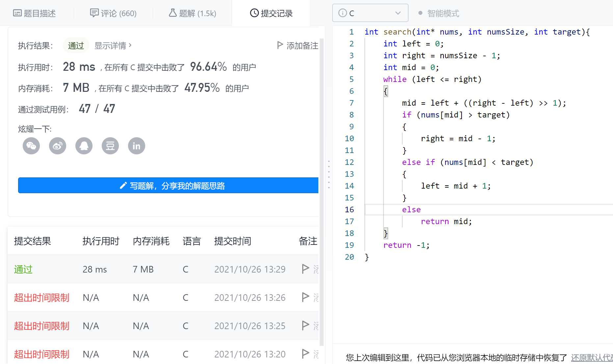This screenshot has width=613, height=364.
Task: Click line number 16 in gutter
Action: click(349, 210)
